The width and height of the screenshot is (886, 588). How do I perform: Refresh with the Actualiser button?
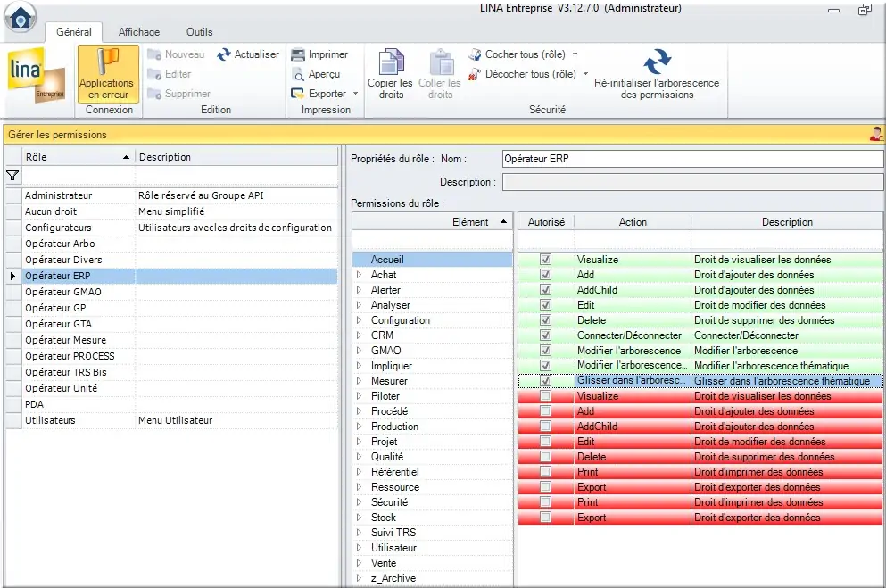click(248, 54)
